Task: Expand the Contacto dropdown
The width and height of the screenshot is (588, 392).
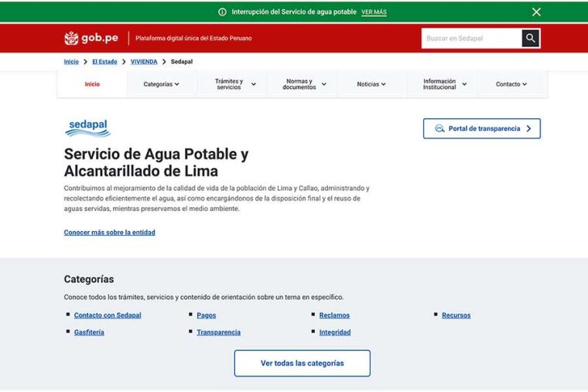Action: (x=511, y=84)
